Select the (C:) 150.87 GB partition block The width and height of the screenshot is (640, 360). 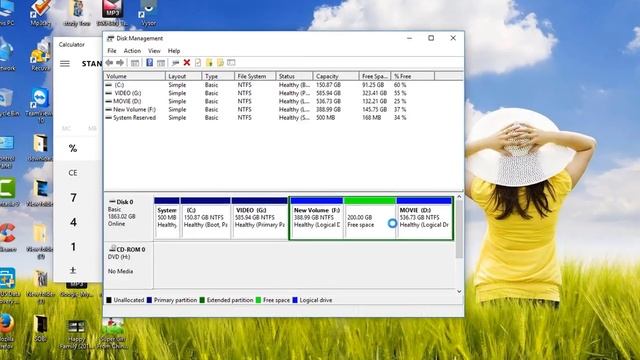pyautogui.click(x=205, y=218)
